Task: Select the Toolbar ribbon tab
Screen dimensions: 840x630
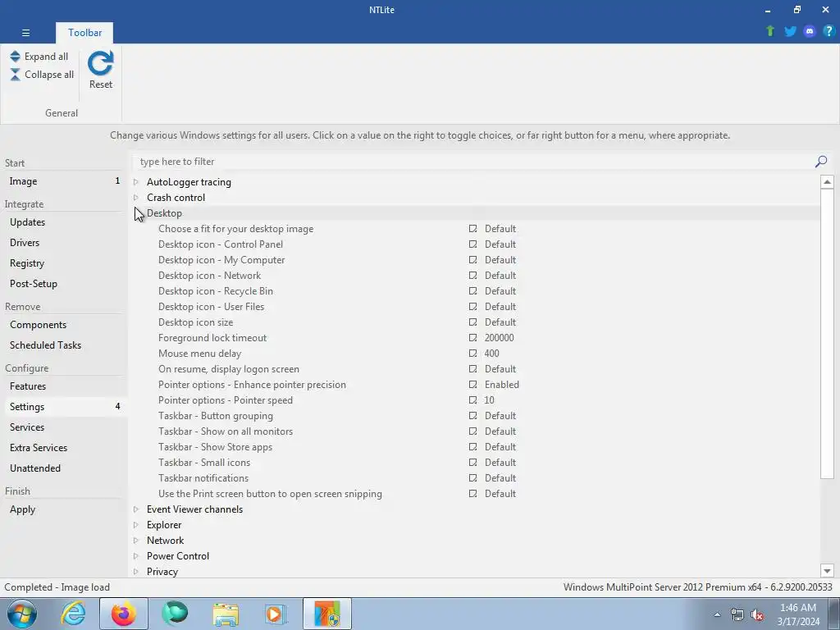Action: coord(84,33)
